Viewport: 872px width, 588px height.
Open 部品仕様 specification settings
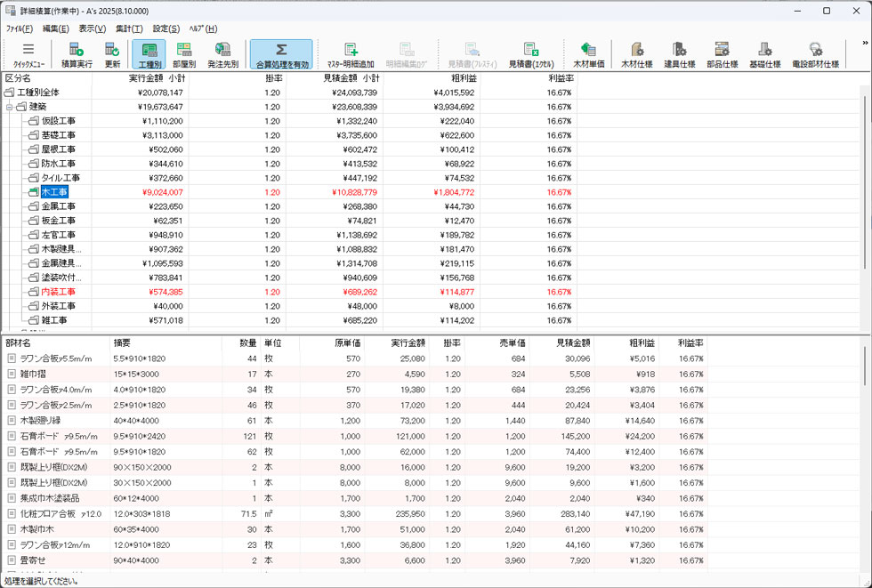click(x=723, y=54)
